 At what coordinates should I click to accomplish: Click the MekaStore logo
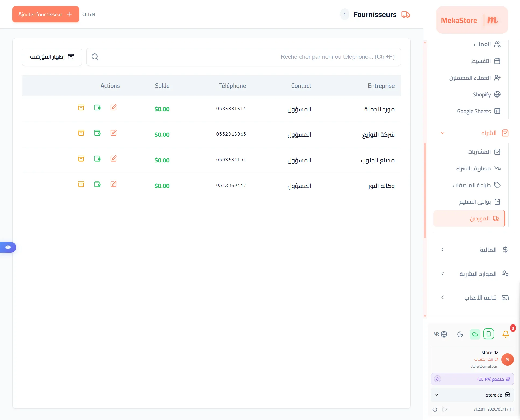(x=472, y=20)
